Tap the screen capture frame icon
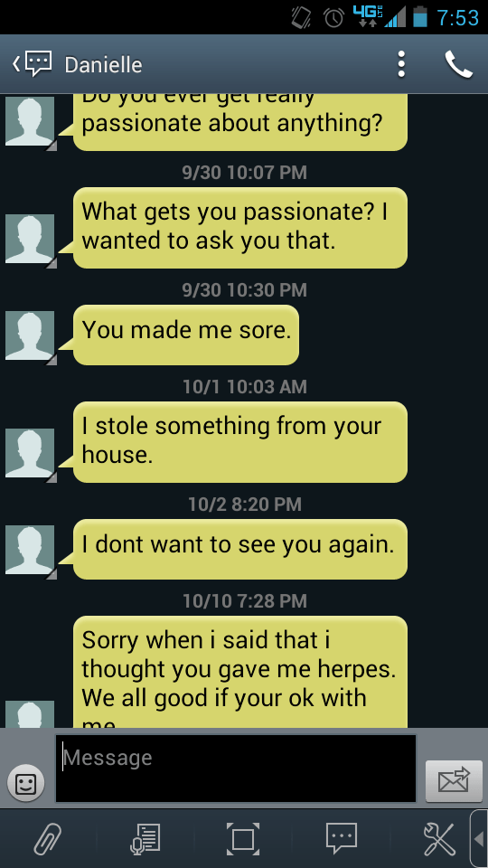488x868 pixels. [x=243, y=839]
